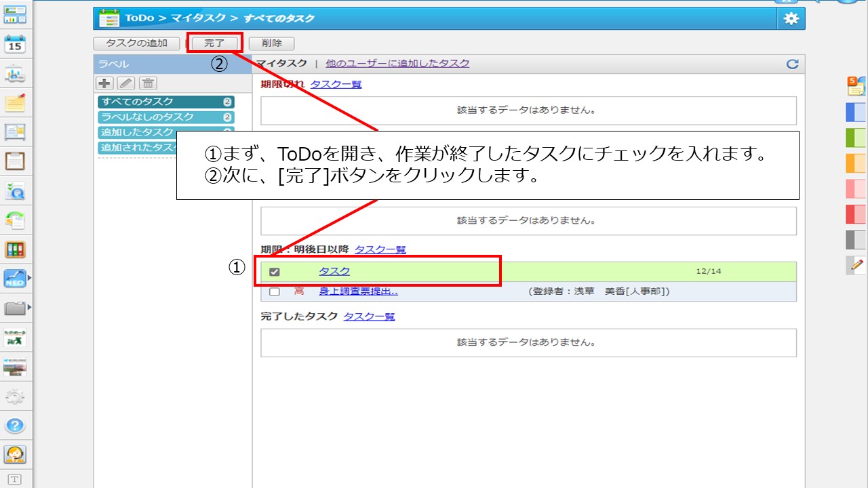Click the 完了 button
Viewport: 868px width, 488px height.
click(214, 43)
